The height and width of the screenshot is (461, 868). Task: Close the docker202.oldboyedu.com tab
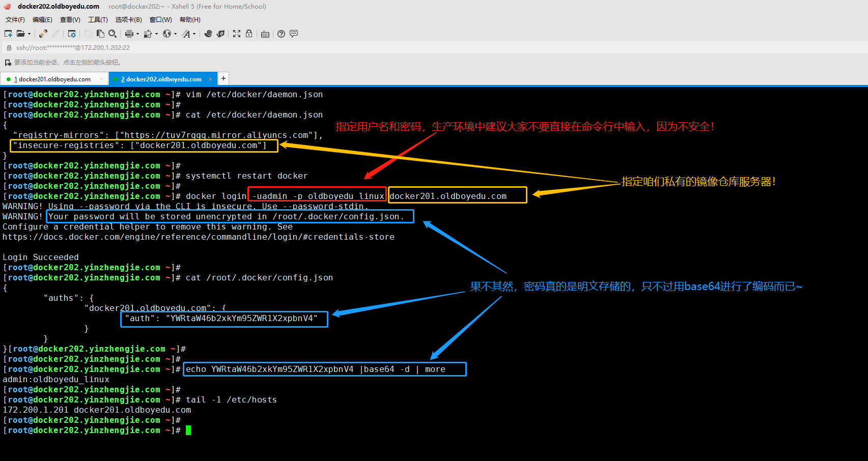coord(212,79)
